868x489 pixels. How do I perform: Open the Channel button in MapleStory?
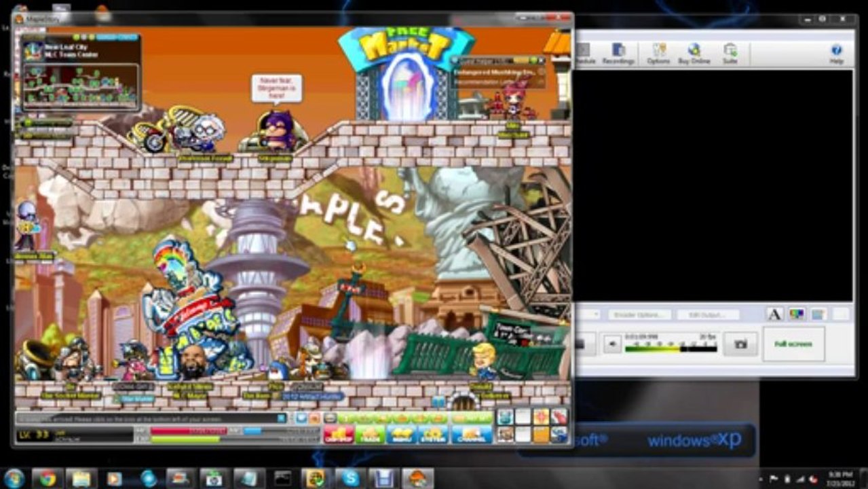tap(472, 435)
